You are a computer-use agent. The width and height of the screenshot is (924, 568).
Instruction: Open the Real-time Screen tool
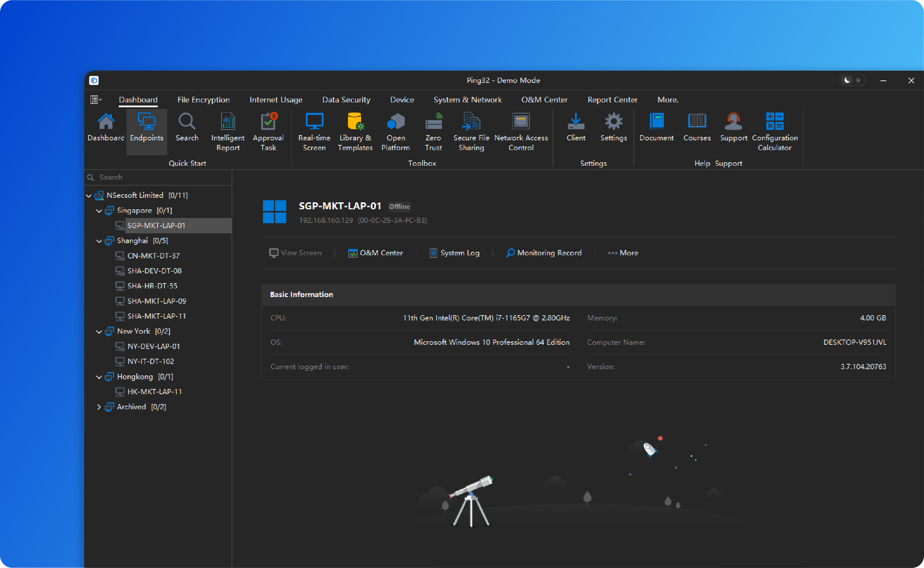click(x=314, y=131)
